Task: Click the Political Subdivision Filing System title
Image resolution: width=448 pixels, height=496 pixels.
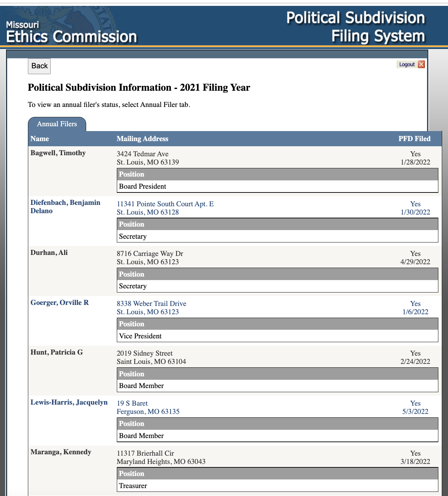Action: [x=355, y=27]
